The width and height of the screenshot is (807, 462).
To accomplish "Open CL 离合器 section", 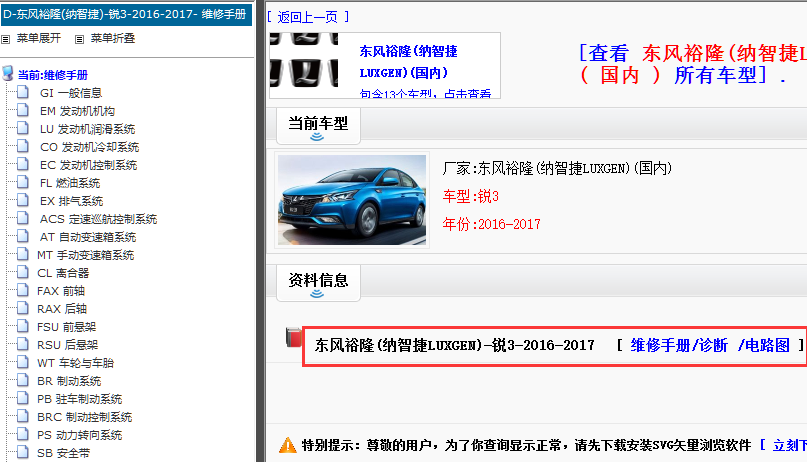I will coord(63,273).
